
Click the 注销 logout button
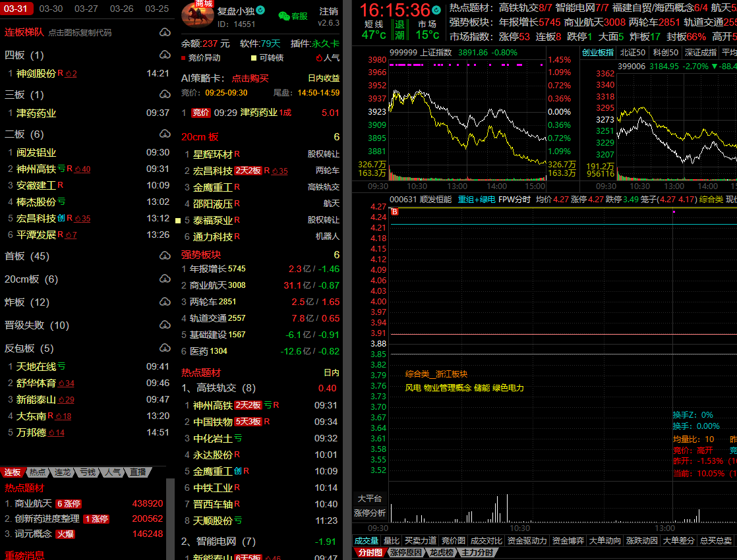click(x=328, y=11)
